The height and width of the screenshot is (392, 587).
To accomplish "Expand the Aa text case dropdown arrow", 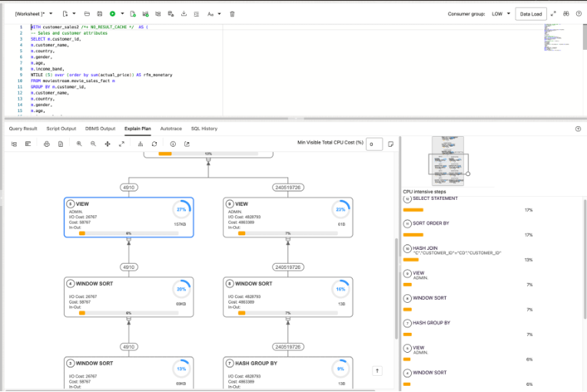I will [x=220, y=14].
